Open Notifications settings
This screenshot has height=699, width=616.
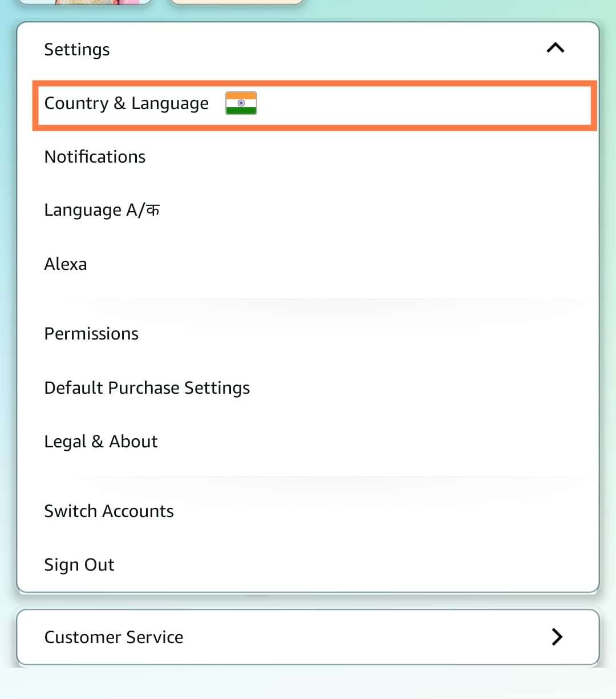95,156
